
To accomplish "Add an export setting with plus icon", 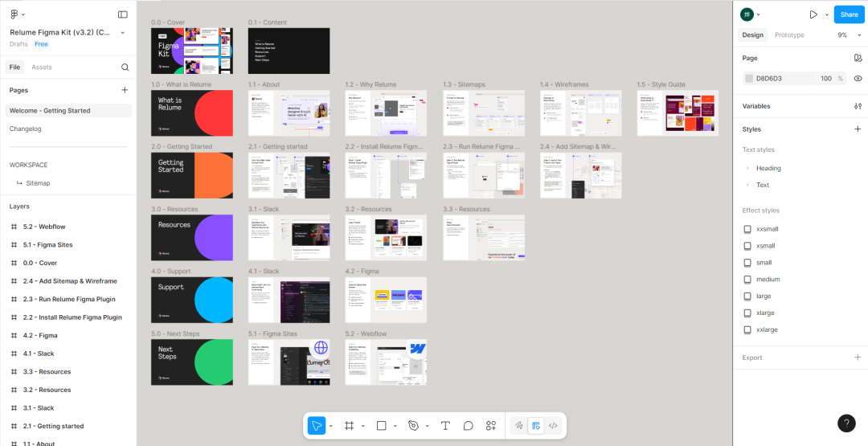I will (x=858, y=358).
